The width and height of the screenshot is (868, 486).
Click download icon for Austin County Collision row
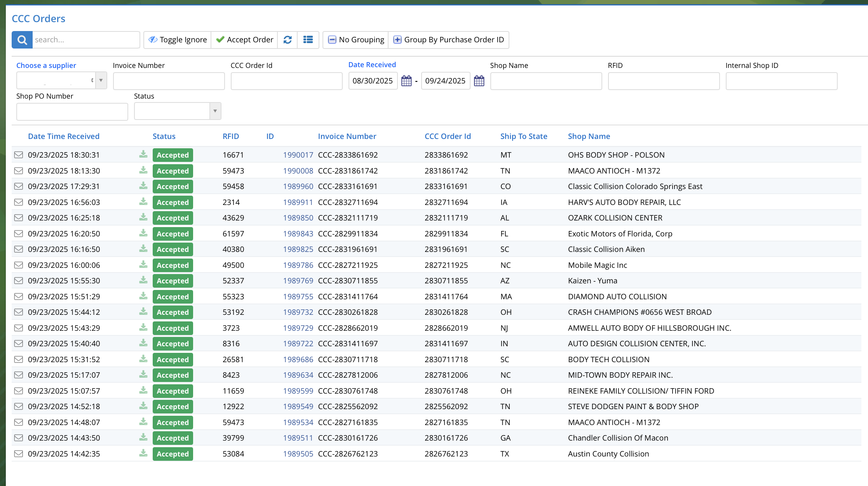143,453
